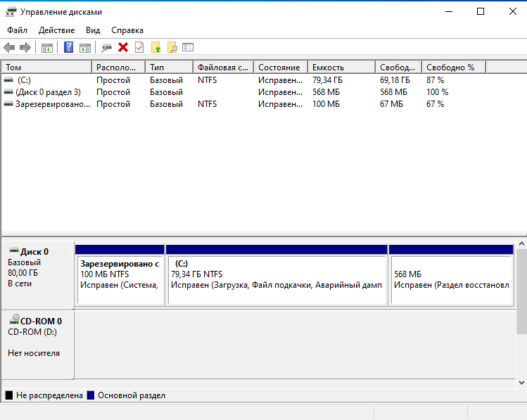Open the Файл menu
Image resolution: width=527 pixels, height=420 pixels.
[x=18, y=30]
